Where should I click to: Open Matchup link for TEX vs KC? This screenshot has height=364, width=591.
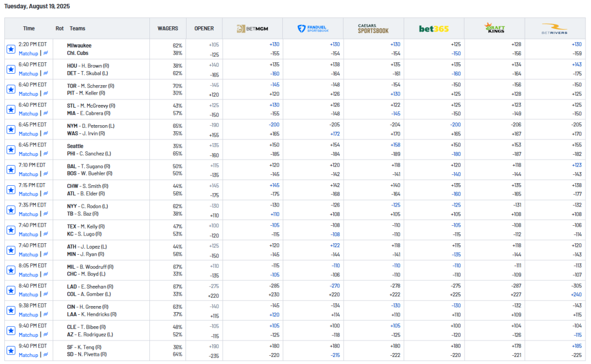(28, 234)
